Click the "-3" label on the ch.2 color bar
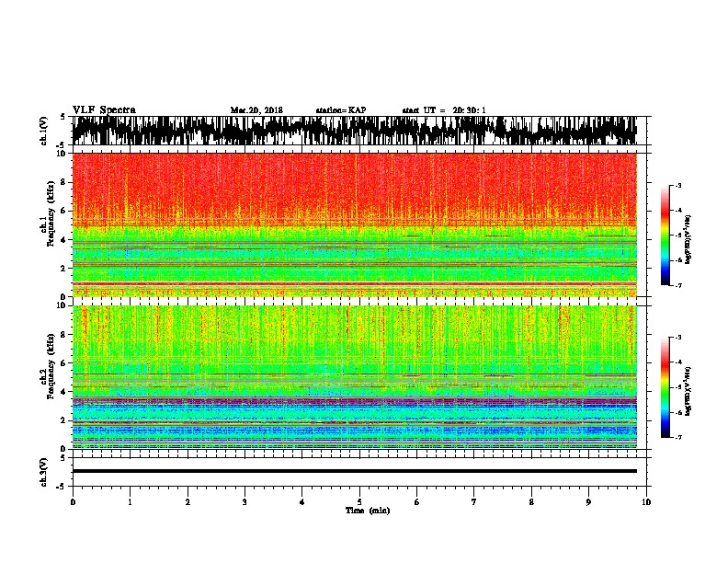 pos(678,338)
